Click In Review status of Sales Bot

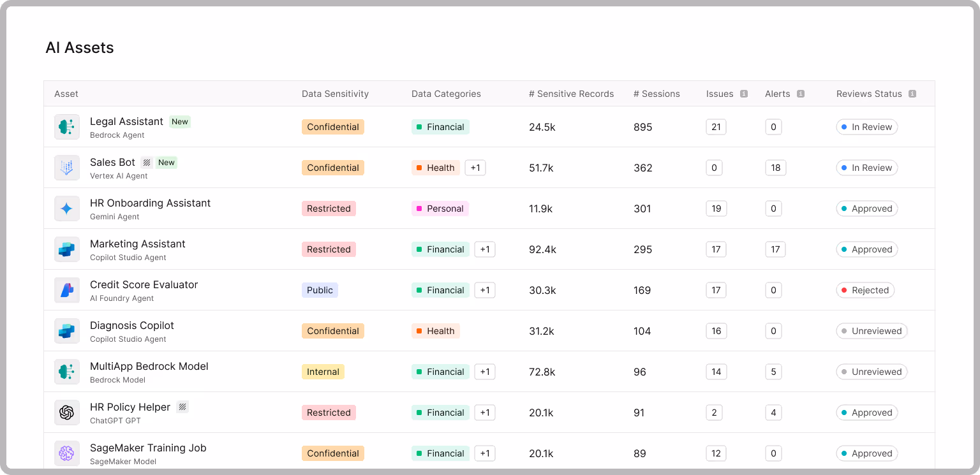point(867,168)
